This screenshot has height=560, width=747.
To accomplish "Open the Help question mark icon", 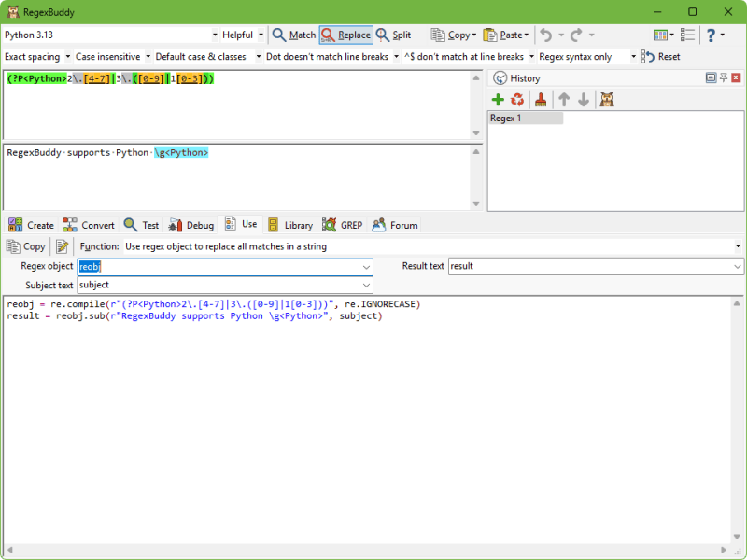I will pos(711,35).
